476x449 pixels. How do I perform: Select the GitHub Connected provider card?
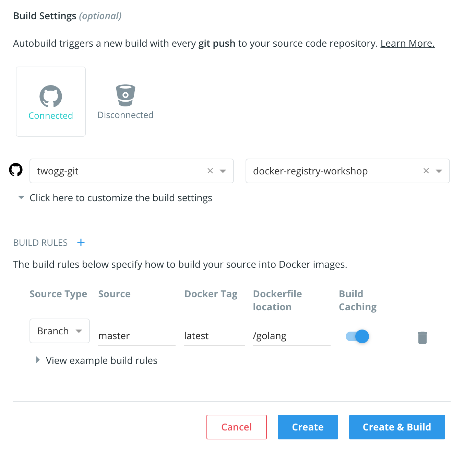click(51, 102)
